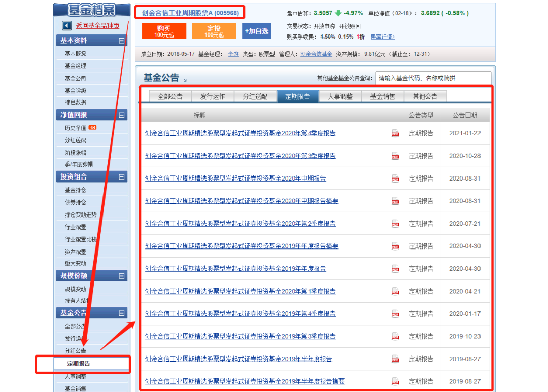
Task: Open the 2019年半年度报告摘要 announcement link
Action: tap(245, 381)
